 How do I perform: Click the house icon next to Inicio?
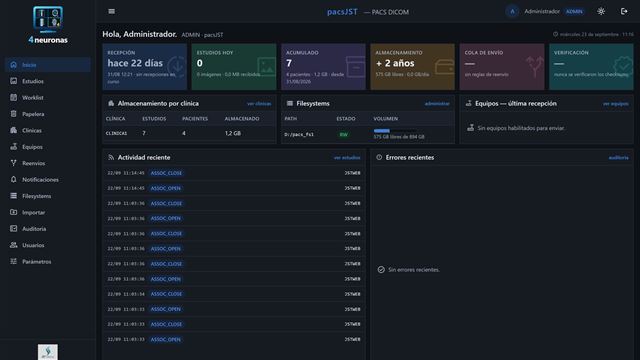(x=13, y=65)
